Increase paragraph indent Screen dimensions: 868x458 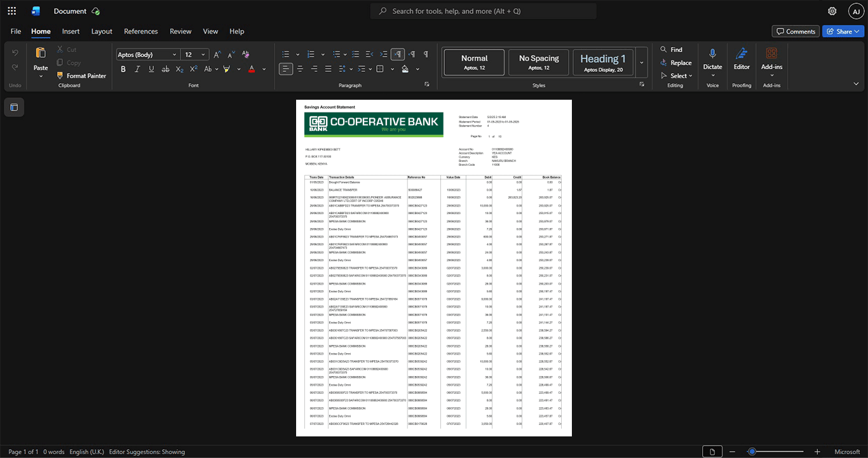point(383,55)
